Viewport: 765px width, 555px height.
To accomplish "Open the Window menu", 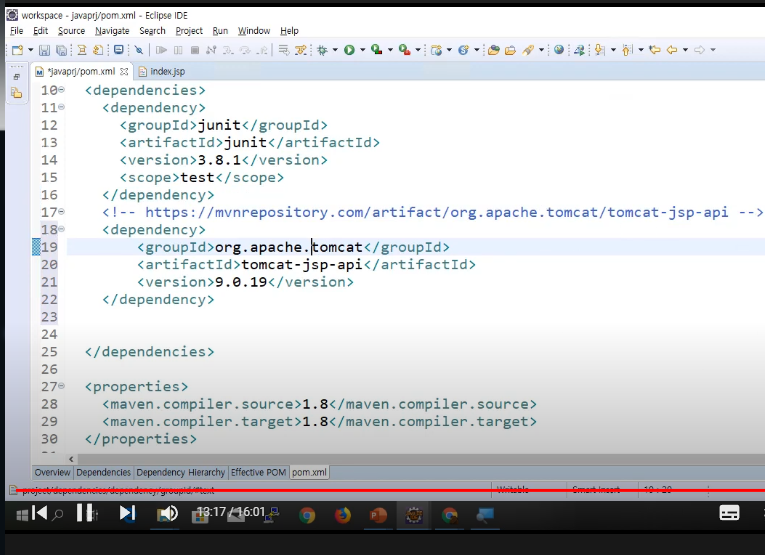I will [x=254, y=31].
